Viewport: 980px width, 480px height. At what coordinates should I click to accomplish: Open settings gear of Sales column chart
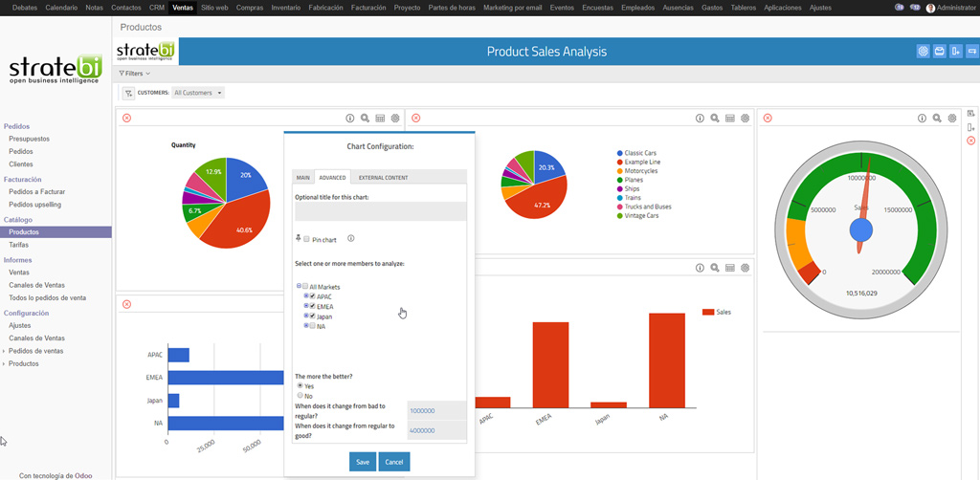(745, 268)
